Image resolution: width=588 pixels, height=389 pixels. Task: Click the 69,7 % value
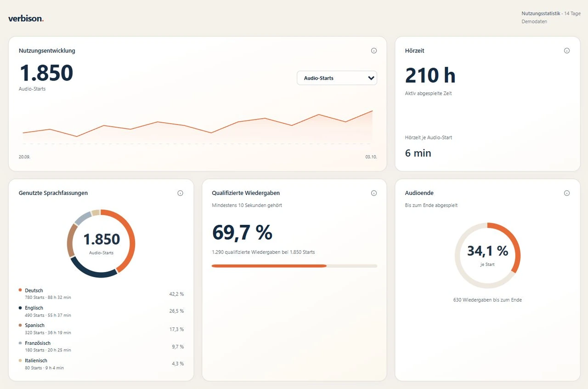click(242, 233)
